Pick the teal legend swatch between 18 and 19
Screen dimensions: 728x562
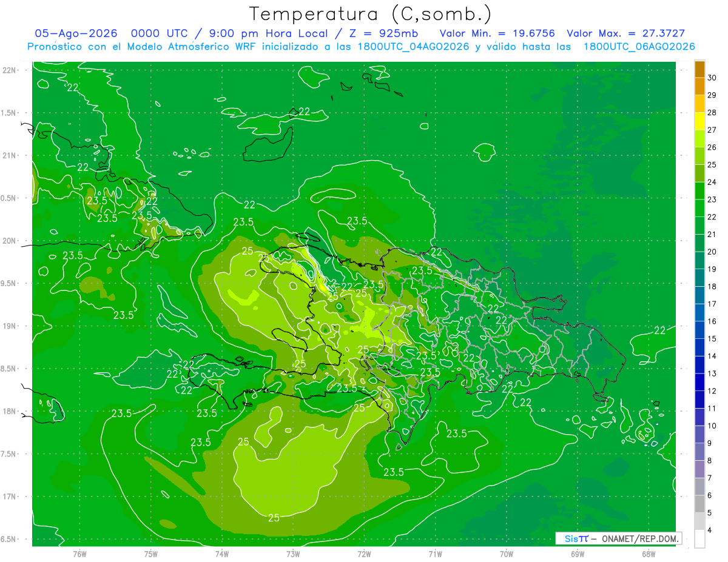pos(699,278)
